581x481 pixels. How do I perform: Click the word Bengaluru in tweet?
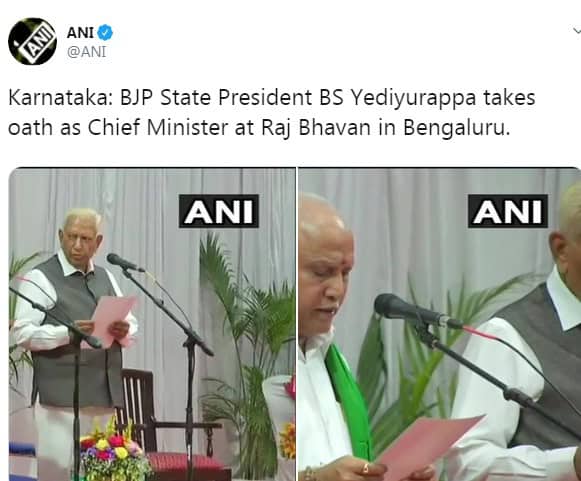454,129
